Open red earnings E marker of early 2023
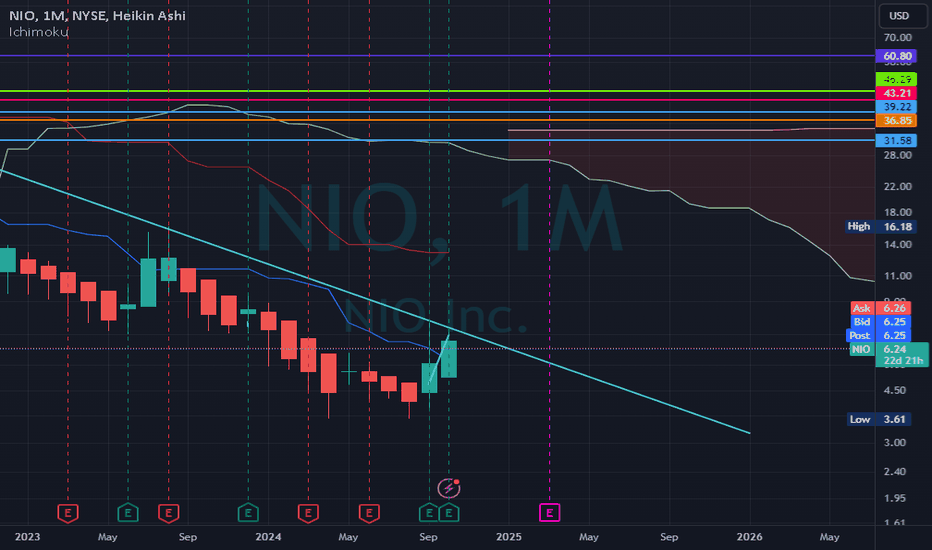The height and width of the screenshot is (550, 932). coord(68,513)
